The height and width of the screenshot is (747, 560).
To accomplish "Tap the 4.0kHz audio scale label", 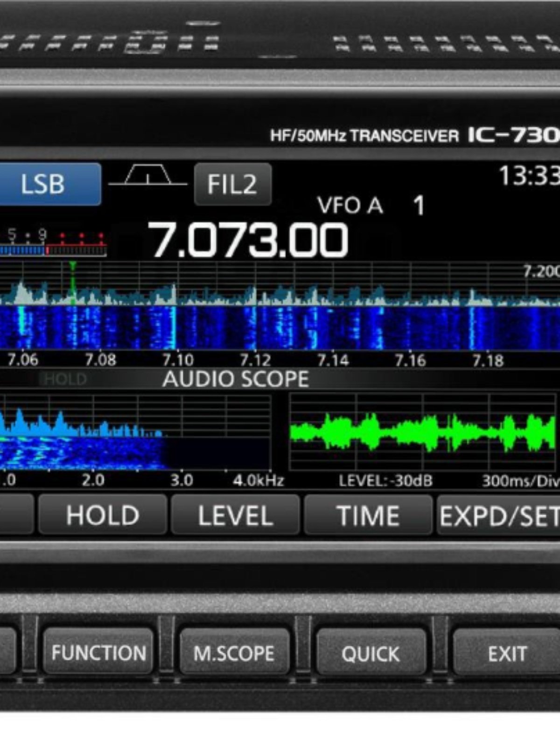I will [x=258, y=480].
